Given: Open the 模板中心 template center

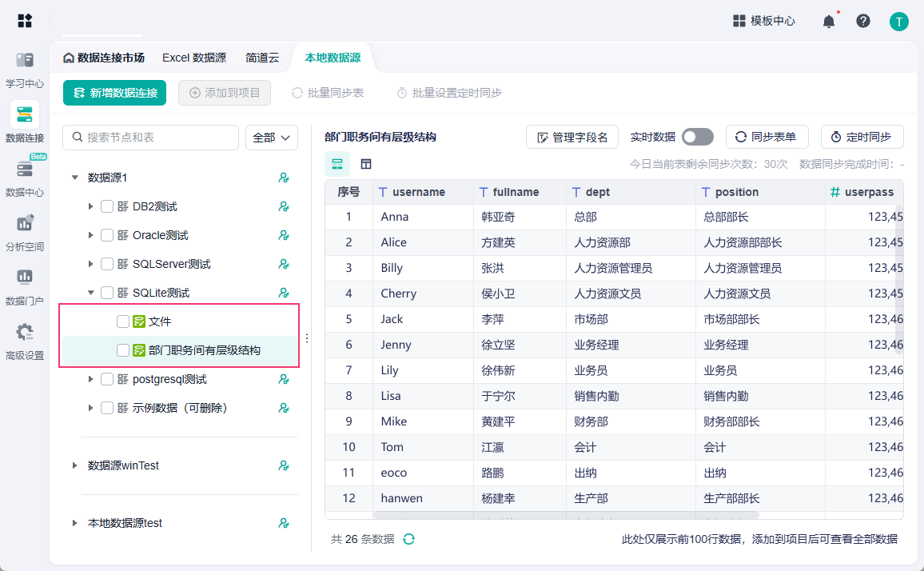Looking at the screenshot, I should click(763, 21).
